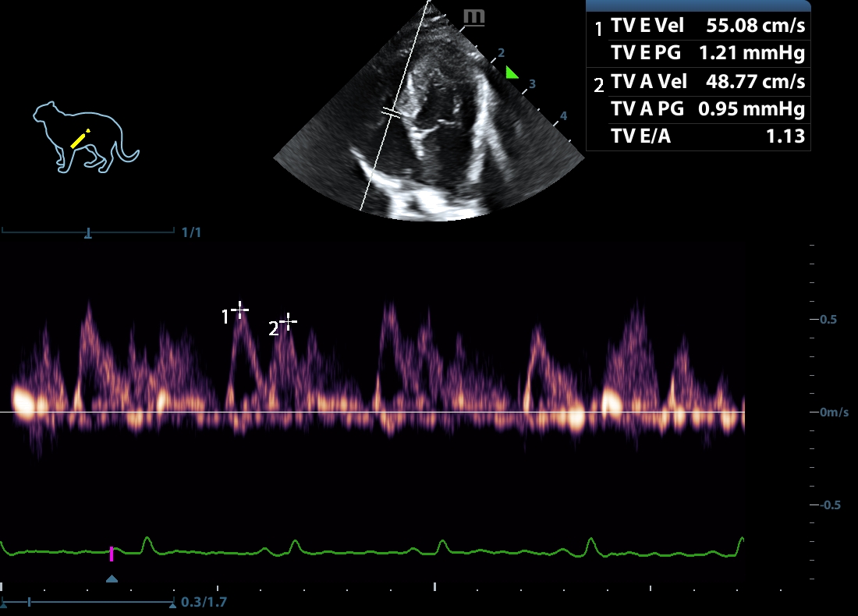The width and height of the screenshot is (858, 616).
Task: Select the TV E/A ratio result
Action: [698, 136]
